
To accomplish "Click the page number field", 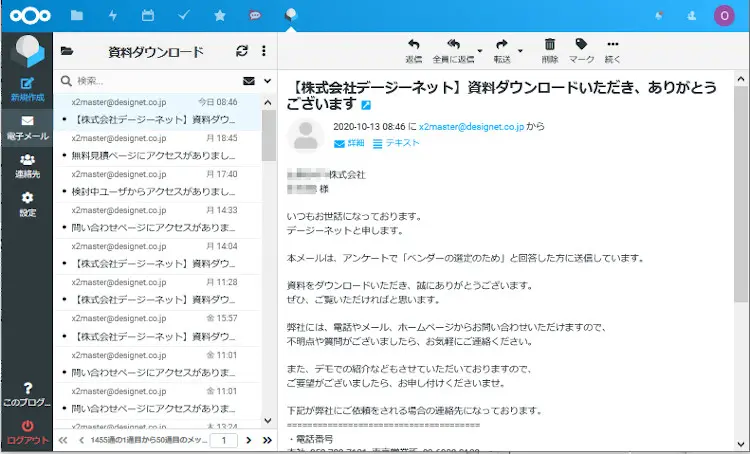I will click(223, 440).
